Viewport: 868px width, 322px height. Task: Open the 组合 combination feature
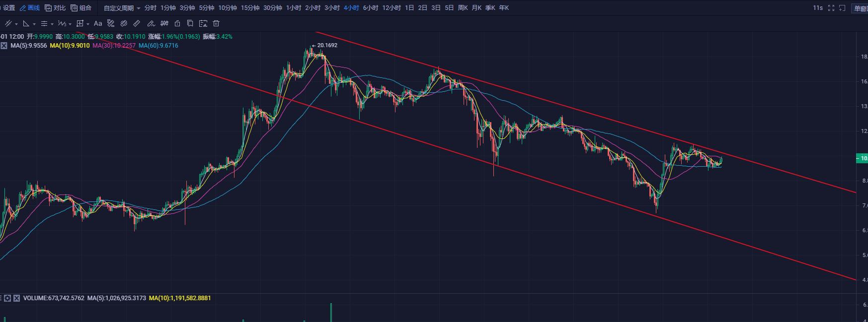point(81,8)
